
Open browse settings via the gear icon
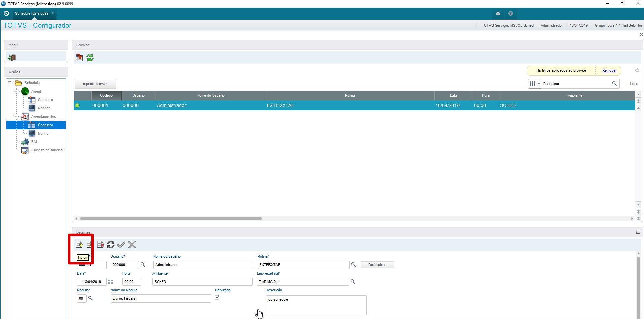(637, 70)
